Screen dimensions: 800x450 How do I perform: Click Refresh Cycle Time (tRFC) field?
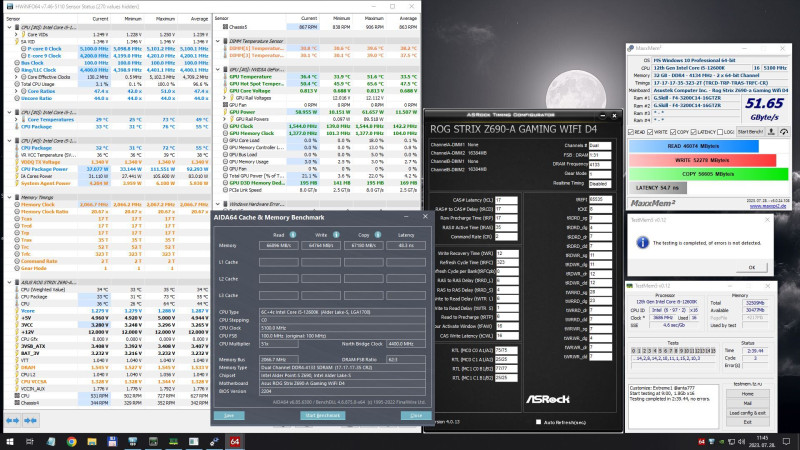click(x=506, y=262)
